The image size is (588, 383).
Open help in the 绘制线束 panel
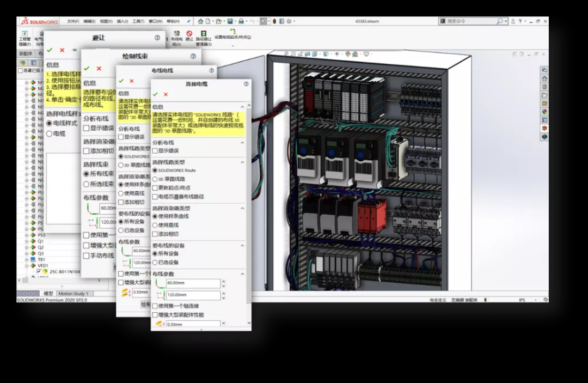pyautogui.click(x=193, y=56)
